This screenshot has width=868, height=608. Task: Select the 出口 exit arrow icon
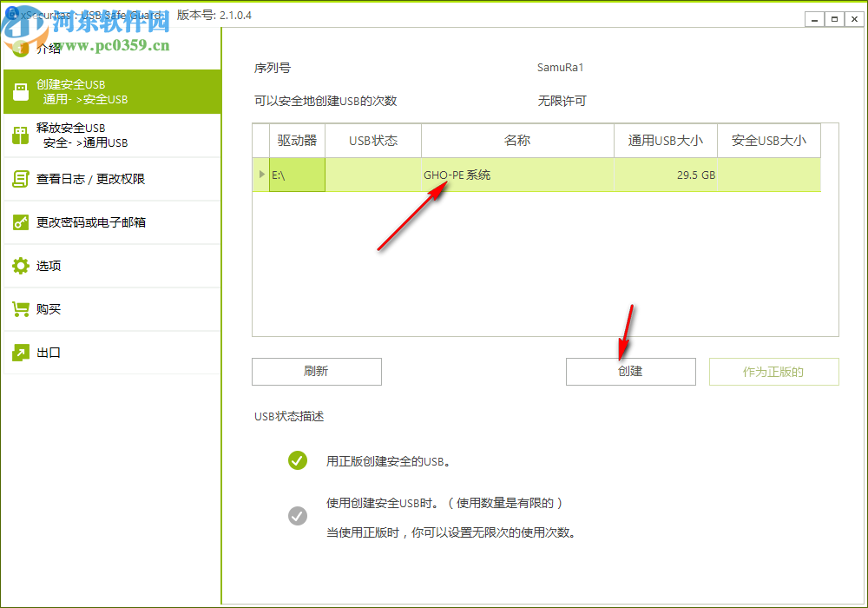pyautogui.click(x=18, y=353)
